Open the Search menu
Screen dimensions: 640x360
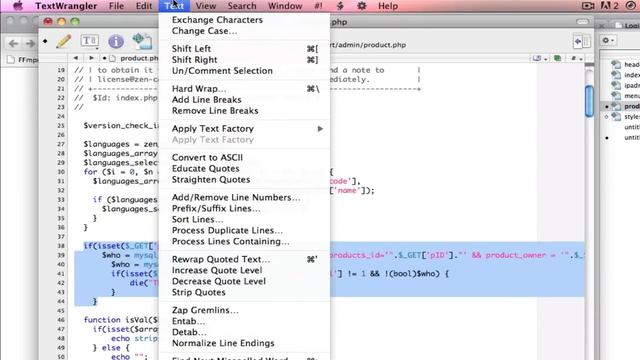coord(242,6)
